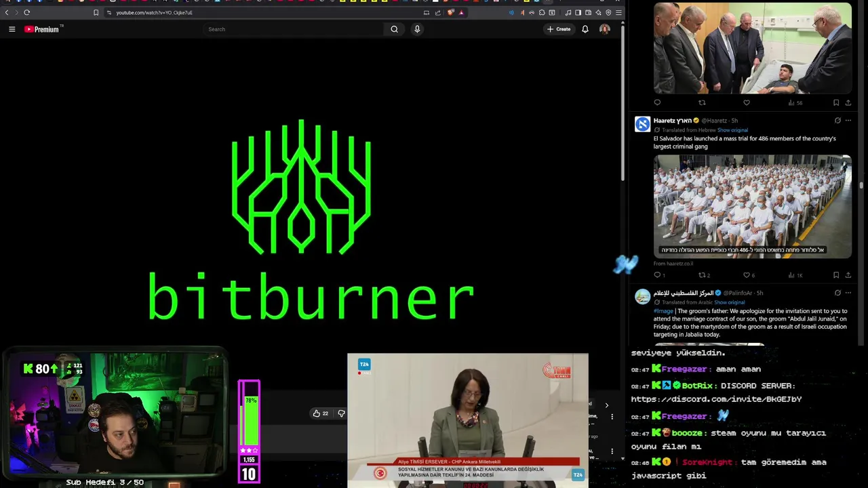Open Haaretz account name link
This screenshot has height=488, width=868.
[x=672, y=121]
